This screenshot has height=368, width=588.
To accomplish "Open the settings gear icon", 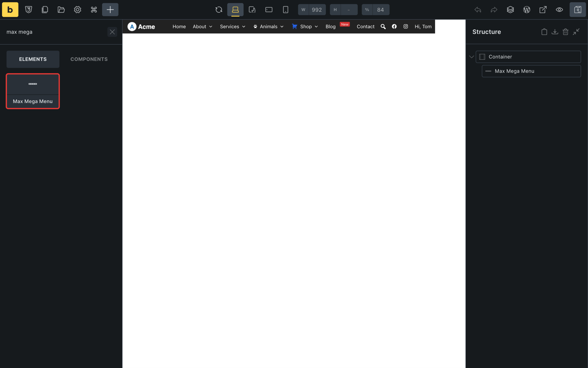I will pos(77,10).
